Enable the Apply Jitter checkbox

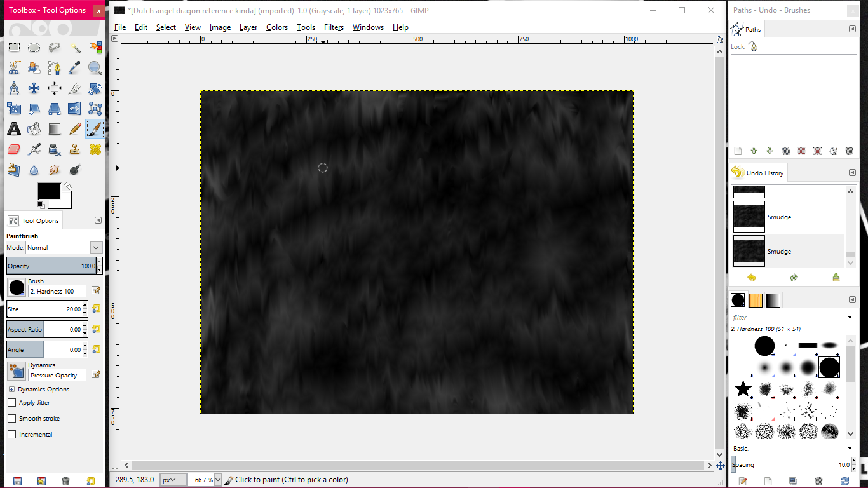pyautogui.click(x=11, y=403)
